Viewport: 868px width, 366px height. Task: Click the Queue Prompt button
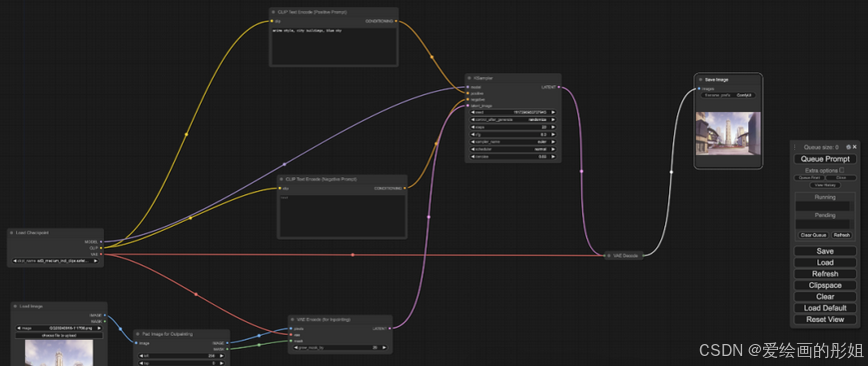coord(825,159)
